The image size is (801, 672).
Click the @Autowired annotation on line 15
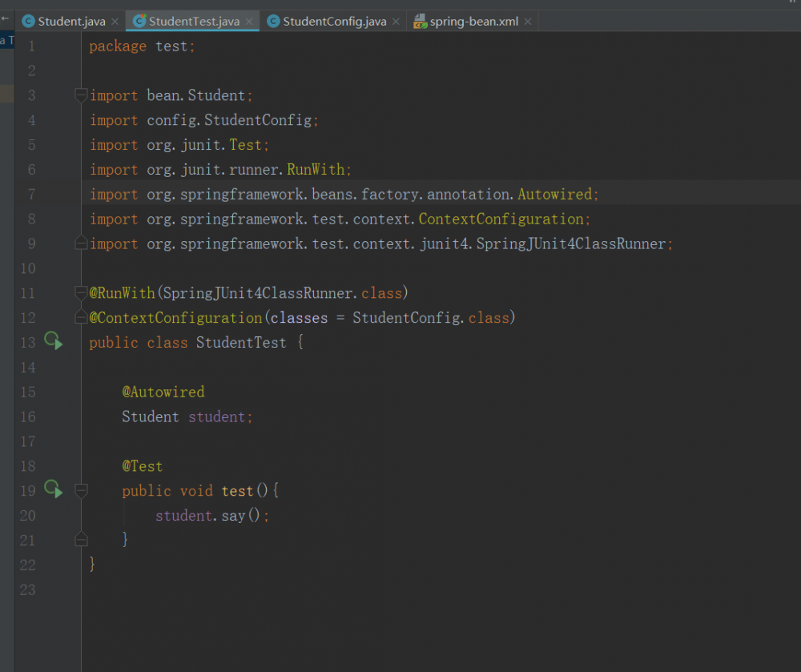point(163,392)
